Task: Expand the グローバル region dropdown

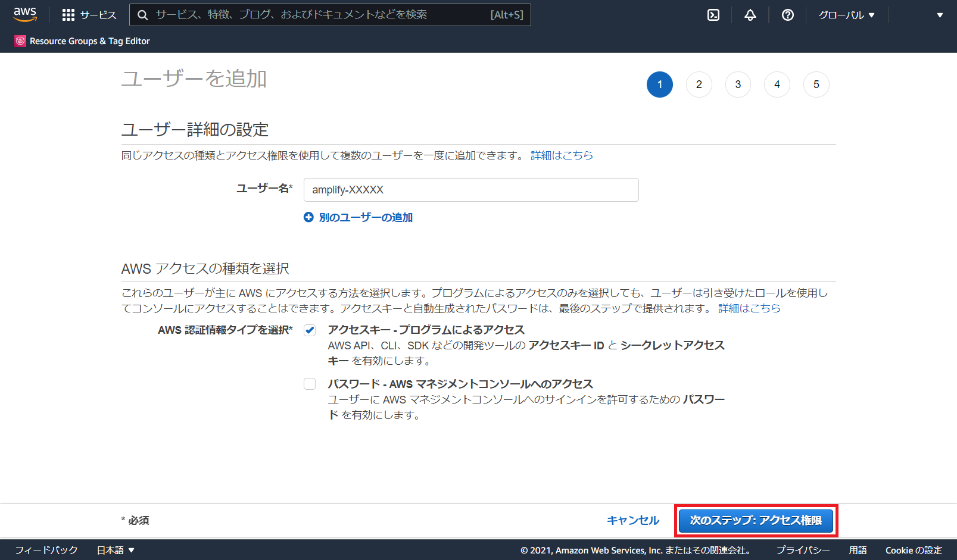Action: (x=846, y=15)
